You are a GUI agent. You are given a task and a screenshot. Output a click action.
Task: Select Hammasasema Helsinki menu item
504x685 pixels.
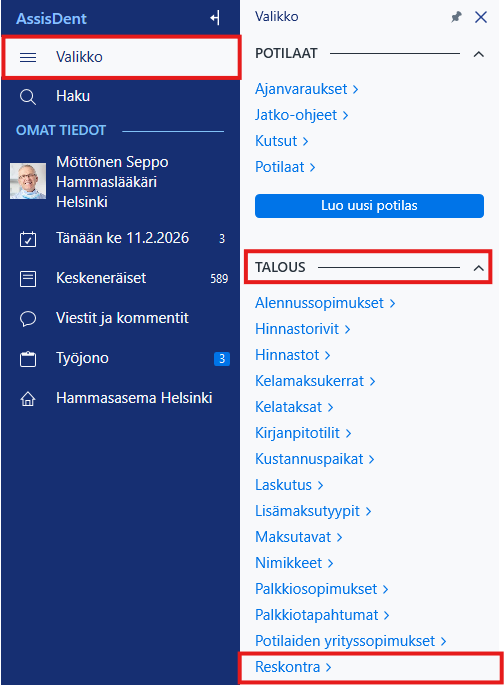point(121,398)
